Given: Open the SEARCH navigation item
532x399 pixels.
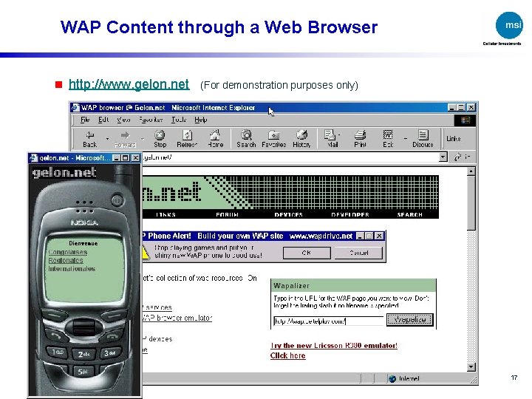Looking at the screenshot, I should point(409,215).
